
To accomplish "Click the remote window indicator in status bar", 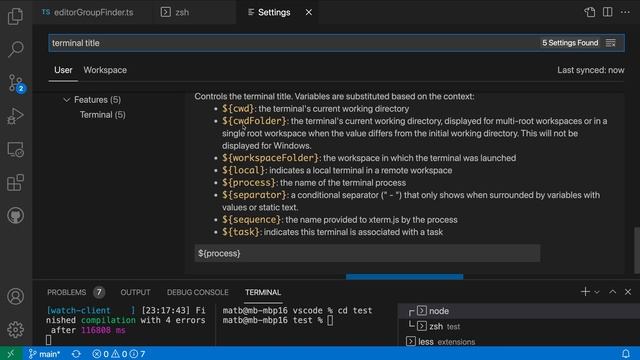I will 11,353.
